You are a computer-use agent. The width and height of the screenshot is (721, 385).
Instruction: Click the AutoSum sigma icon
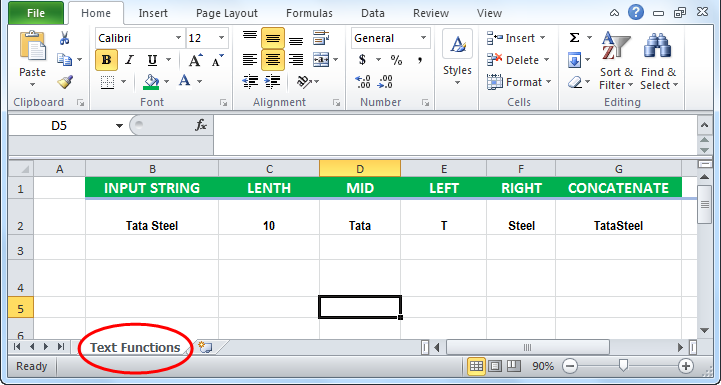(574, 38)
